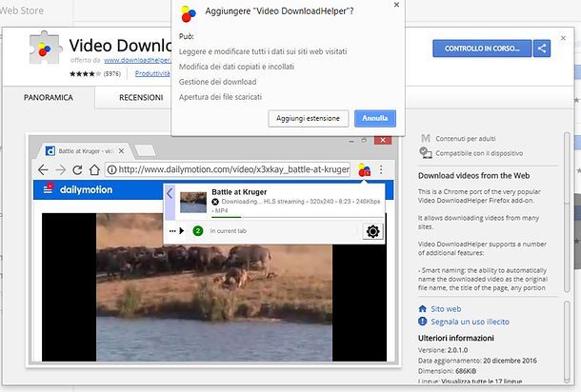This screenshot has height=392, width=581.
Task: Click the Video DownloadHelper logo in the dialog
Action: tap(188, 13)
